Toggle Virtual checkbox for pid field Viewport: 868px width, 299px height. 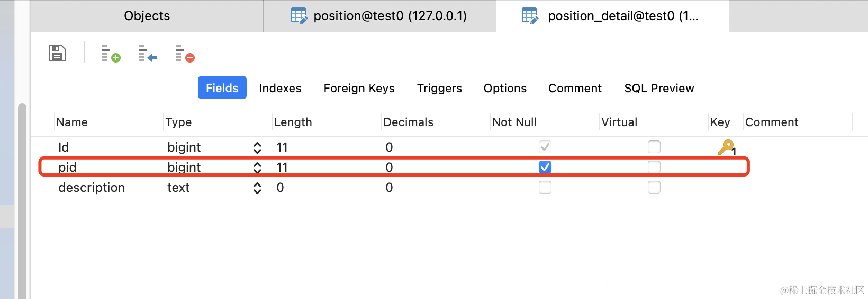[654, 167]
